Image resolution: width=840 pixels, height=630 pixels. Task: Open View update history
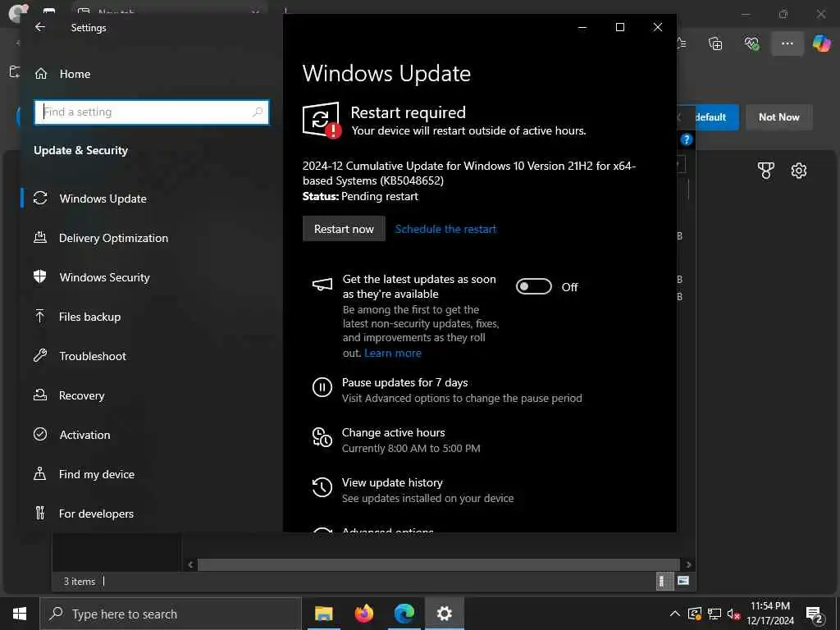[392, 482]
